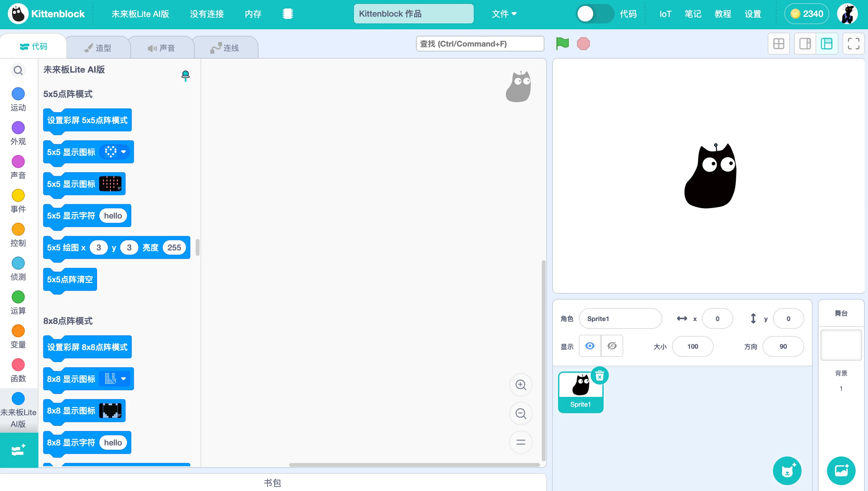The image size is (868, 491).
Task: Open the 文件 dropdown menu
Action: point(504,14)
